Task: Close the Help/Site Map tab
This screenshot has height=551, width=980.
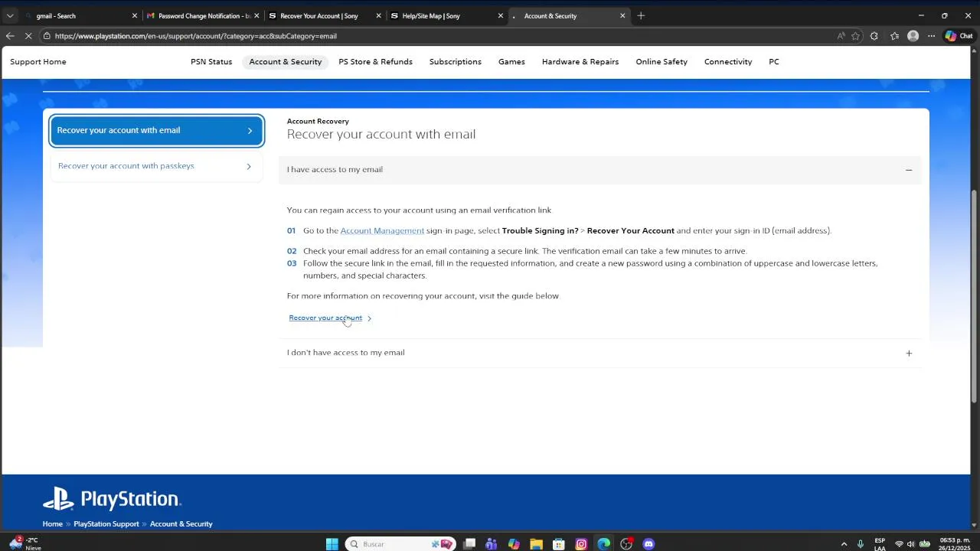Action: coord(501,15)
